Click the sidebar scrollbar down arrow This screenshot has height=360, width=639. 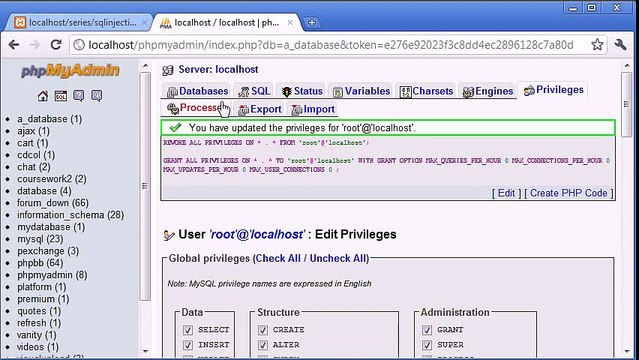pos(145,351)
